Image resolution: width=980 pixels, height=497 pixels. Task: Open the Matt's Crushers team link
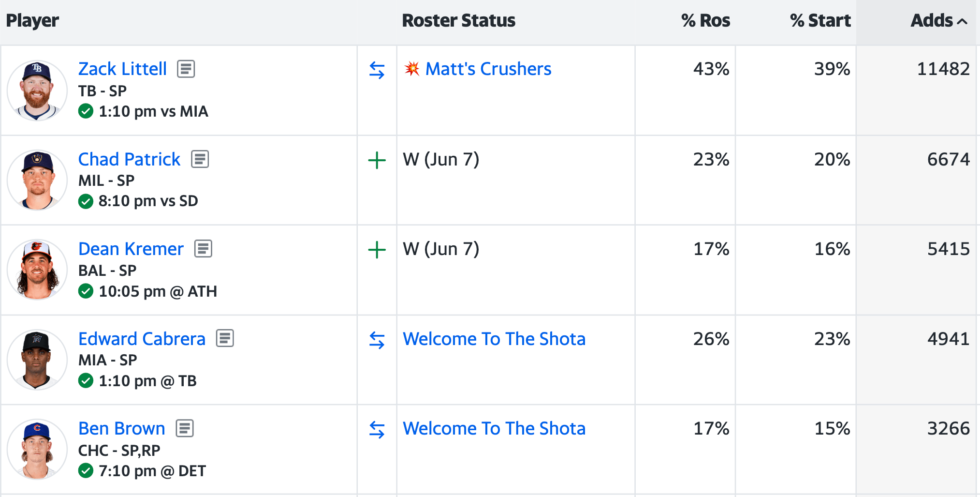click(x=488, y=69)
